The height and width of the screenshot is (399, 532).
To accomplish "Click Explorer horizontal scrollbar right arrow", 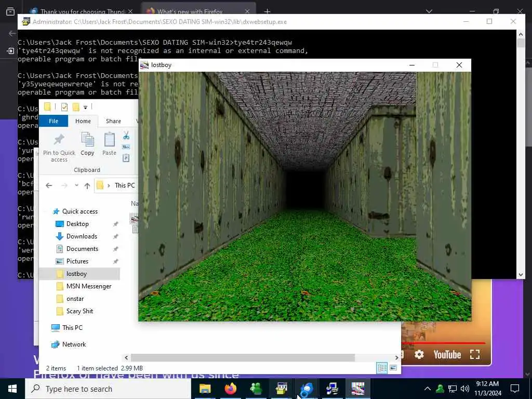I will coord(396,357).
